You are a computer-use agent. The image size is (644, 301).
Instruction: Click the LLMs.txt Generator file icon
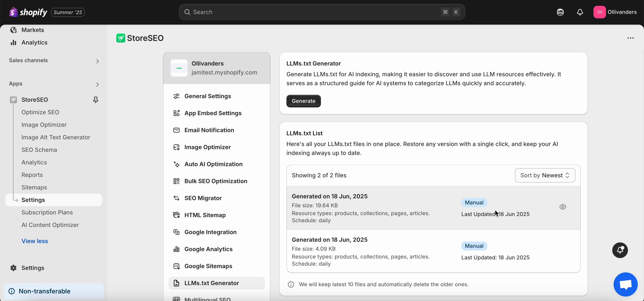pyautogui.click(x=176, y=283)
